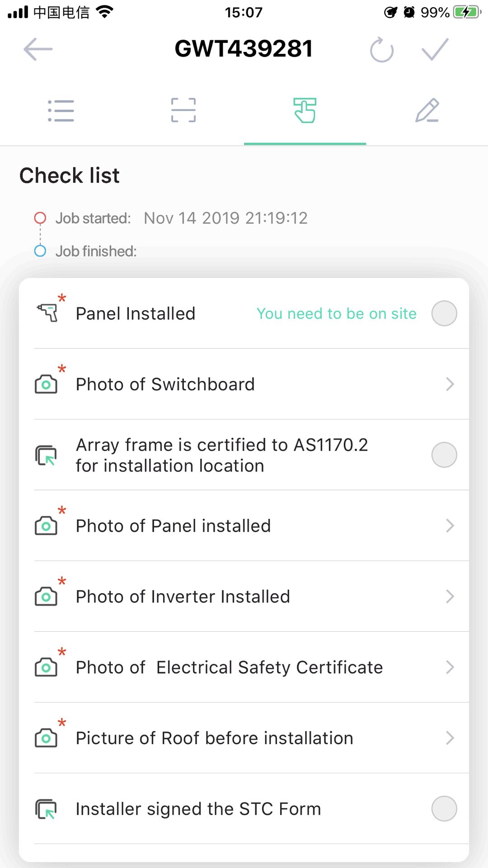Tap the Job started timeline marker
This screenshot has width=488, height=868.
click(x=40, y=218)
